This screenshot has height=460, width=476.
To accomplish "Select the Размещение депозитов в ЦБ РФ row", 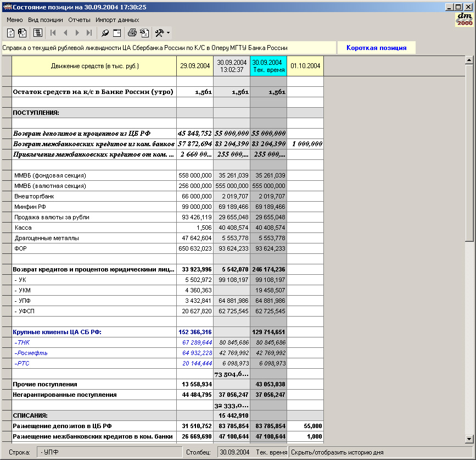I will [94, 426].
